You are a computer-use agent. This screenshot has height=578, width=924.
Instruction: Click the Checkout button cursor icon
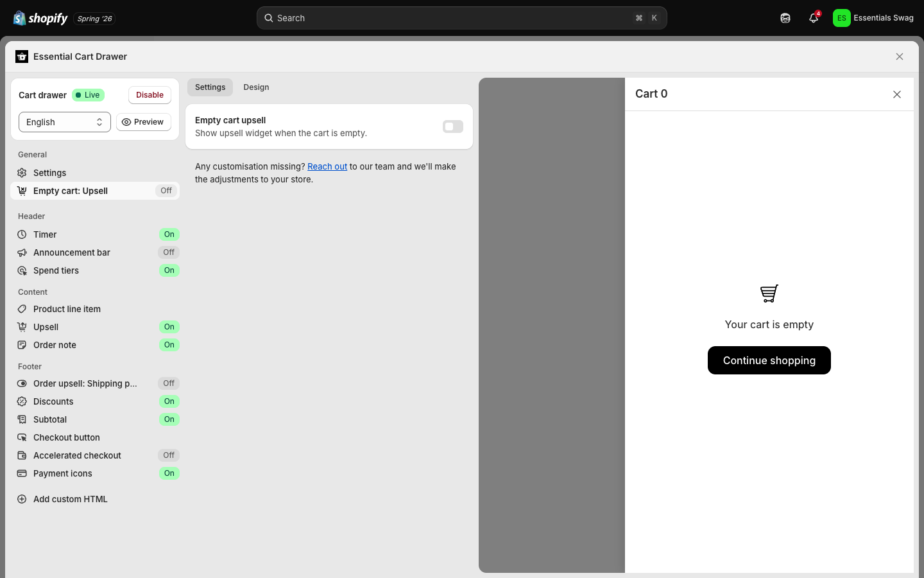coord(22,437)
